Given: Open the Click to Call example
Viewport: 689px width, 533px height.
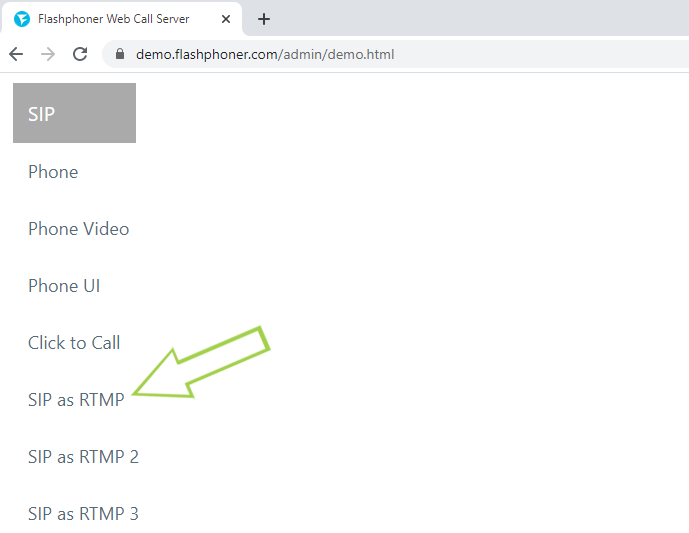Looking at the screenshot, I should pyautogui.click(x=74, y=343).
